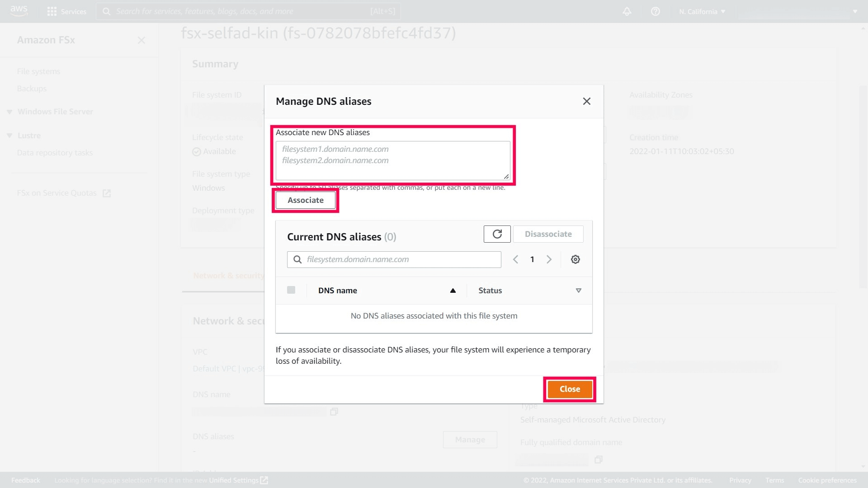Select File systems in the sidebar
Screen dimensions: 868x488
(38, 71)
